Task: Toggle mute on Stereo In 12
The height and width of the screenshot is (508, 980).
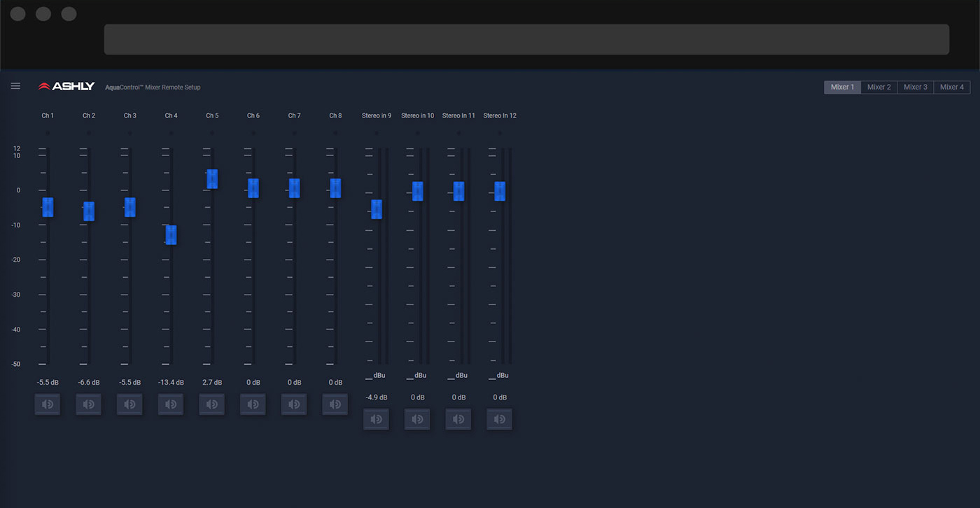Action: (500, 419)
